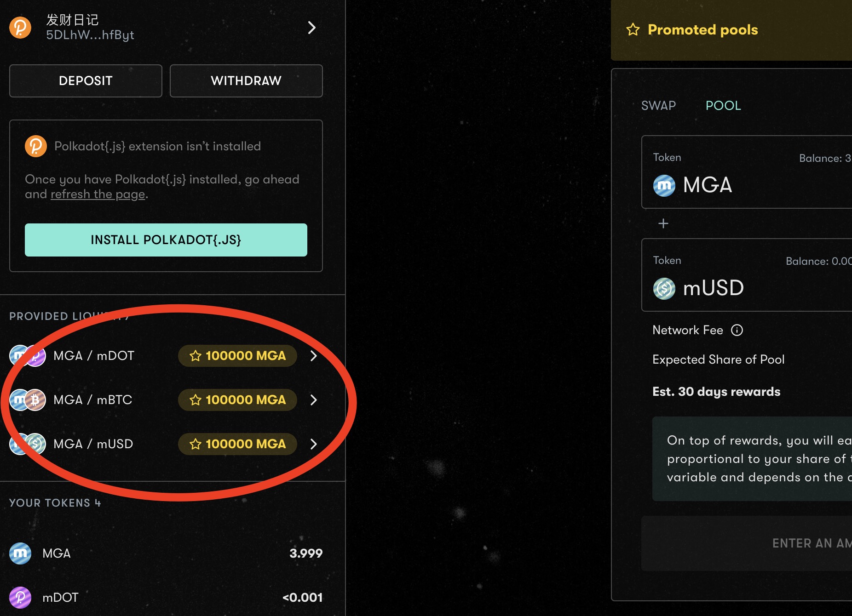Expand the MGA / mBTC liquidity row
This screenshot has height=616, width=852.
(x=314, y=400)
